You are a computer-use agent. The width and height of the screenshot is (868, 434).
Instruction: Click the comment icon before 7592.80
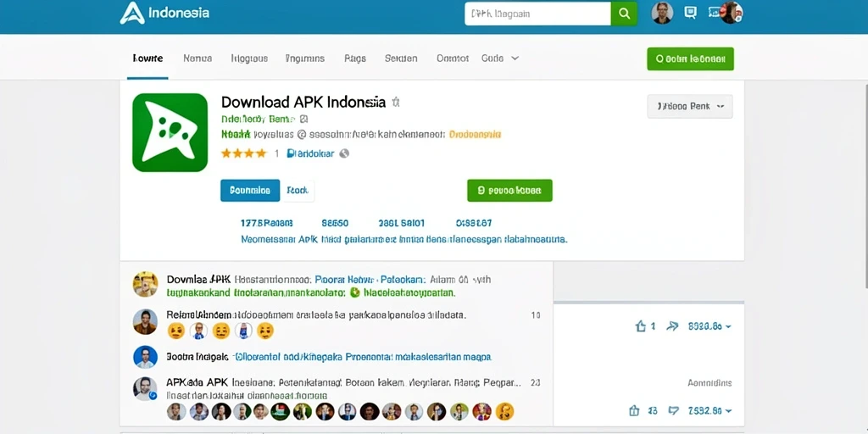(674, 411)
